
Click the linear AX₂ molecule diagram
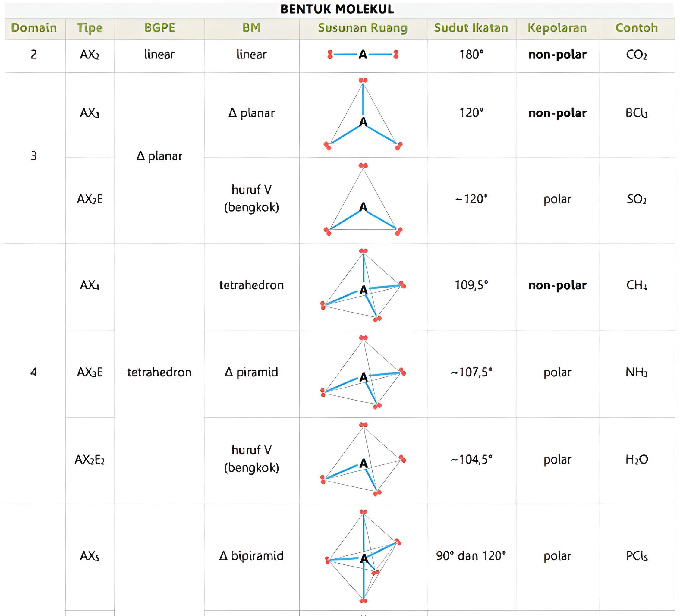363,54
